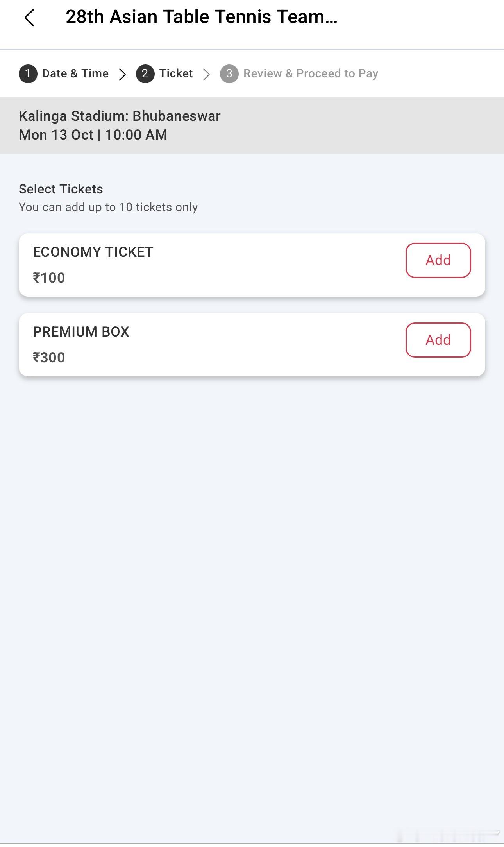Click the ₹300 premium price
The image size is (504, 847).
49,358
